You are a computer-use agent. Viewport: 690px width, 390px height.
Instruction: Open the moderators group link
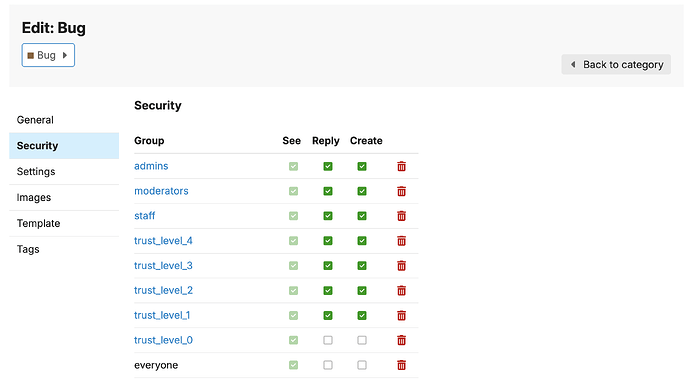(x=161, y=191)
